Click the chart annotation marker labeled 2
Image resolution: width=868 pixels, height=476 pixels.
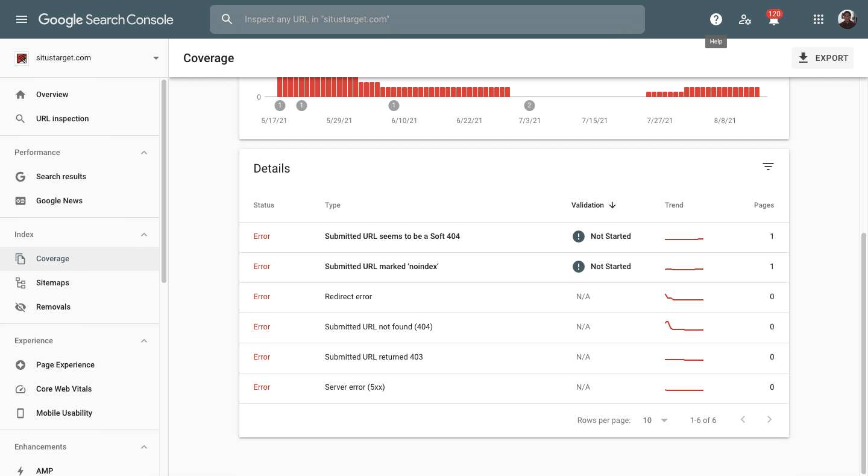529,106
